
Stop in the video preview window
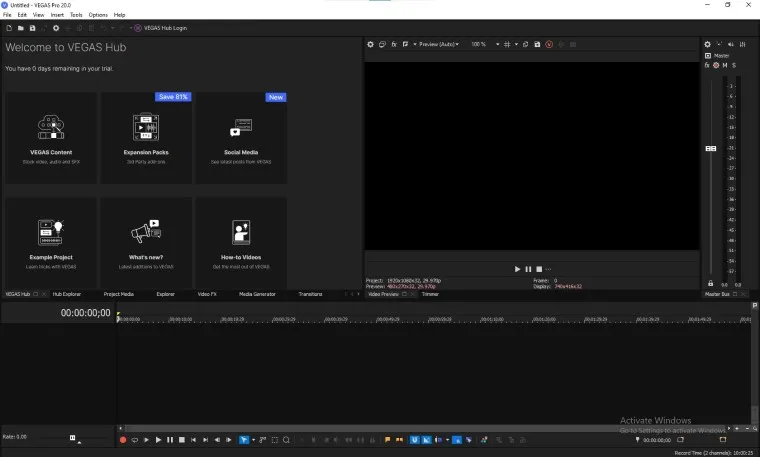[539, 269]
